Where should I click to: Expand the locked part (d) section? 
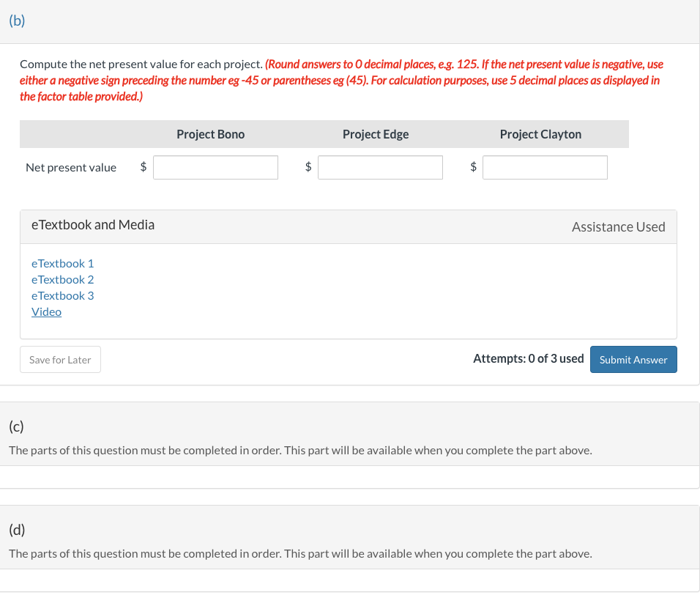18,530
